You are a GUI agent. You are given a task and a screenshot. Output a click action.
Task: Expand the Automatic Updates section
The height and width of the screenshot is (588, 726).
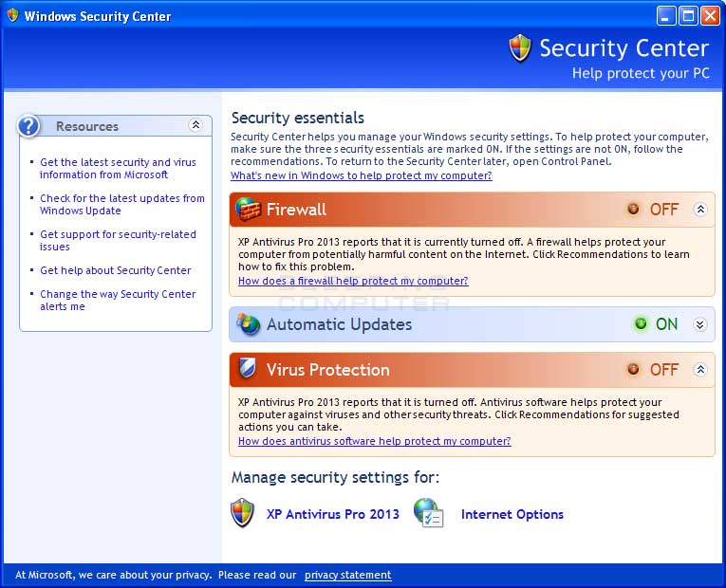[700, 324]
